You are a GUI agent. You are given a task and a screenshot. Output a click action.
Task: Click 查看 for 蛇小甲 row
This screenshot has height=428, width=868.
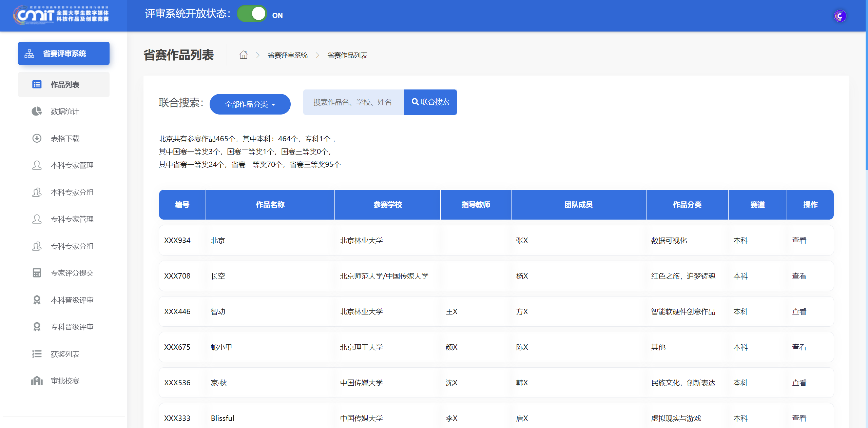(799, 347)
